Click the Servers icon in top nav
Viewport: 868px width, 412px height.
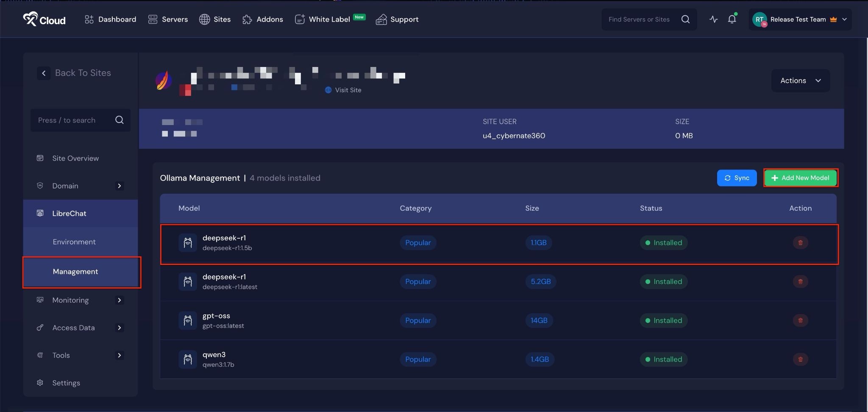152,19
